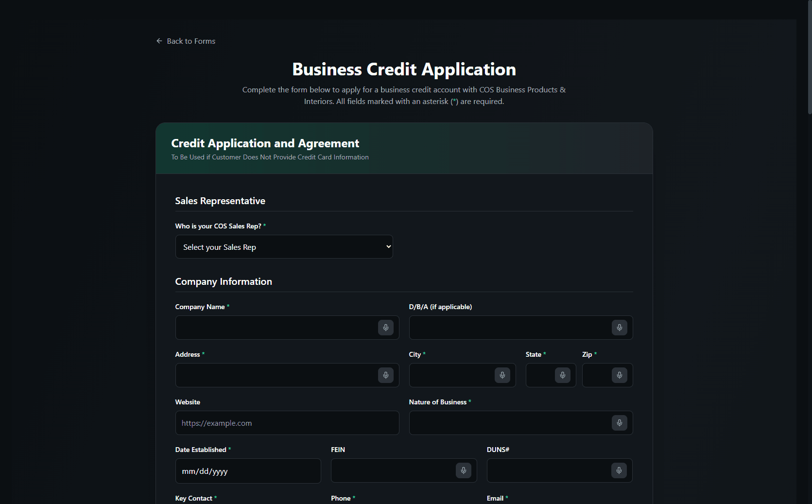Viewport: 812px width, 504px height.
Task: Click the State field microphone icon
Action: click(x=562, y=375)
